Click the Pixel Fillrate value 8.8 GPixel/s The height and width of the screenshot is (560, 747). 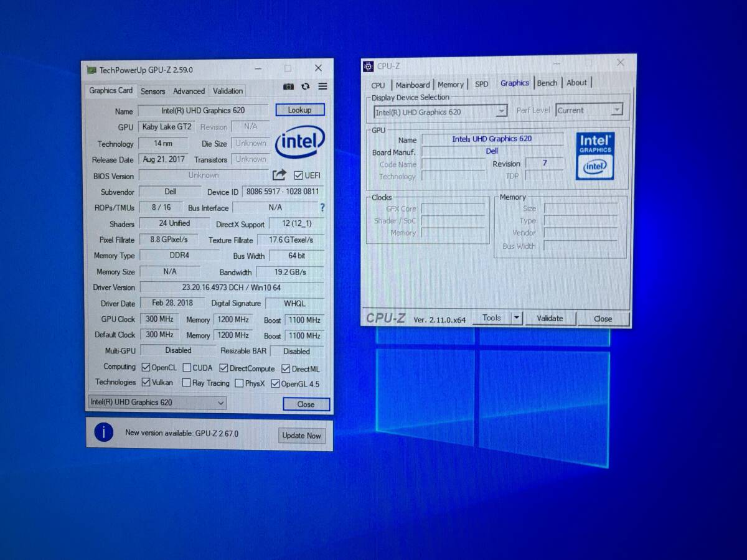(x=169, y=239)
